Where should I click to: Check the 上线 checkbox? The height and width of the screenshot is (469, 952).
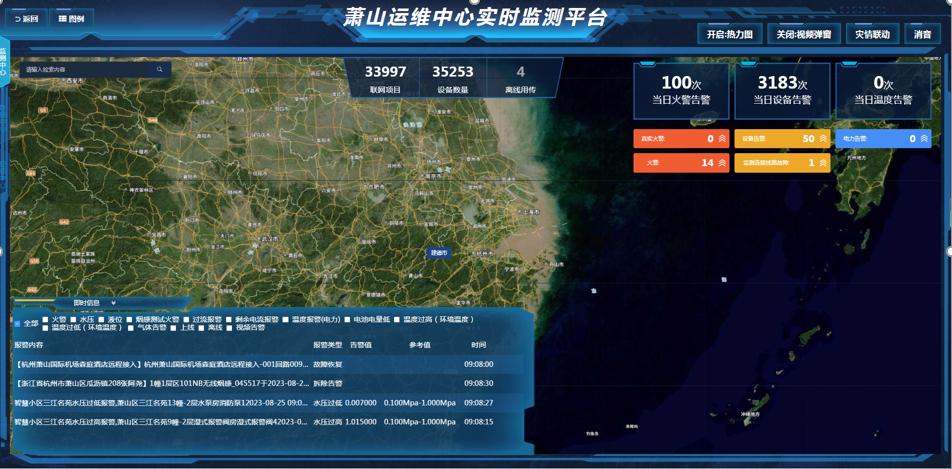pyautogui.click(x=173, y=327)
